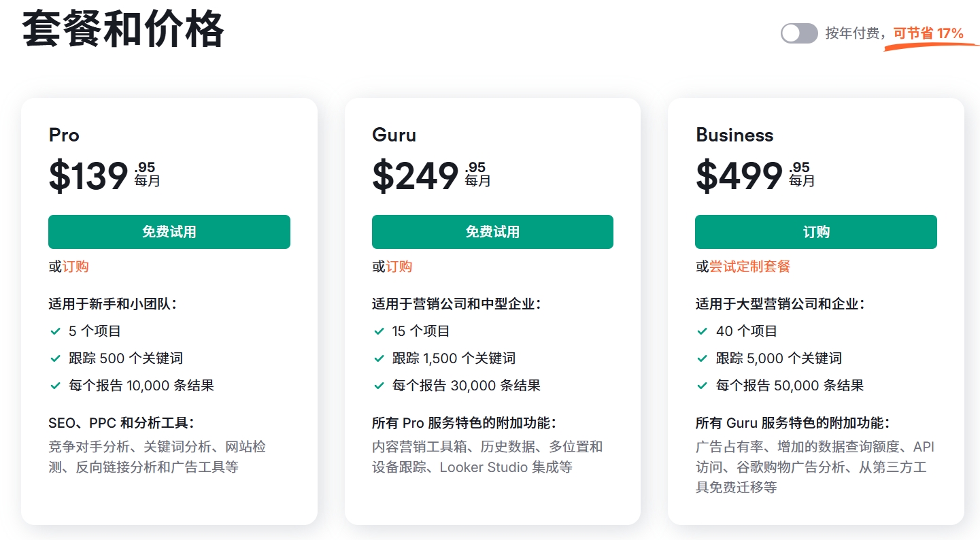
Task: Click the 按年付费 label
Action: tap(852, 33)
